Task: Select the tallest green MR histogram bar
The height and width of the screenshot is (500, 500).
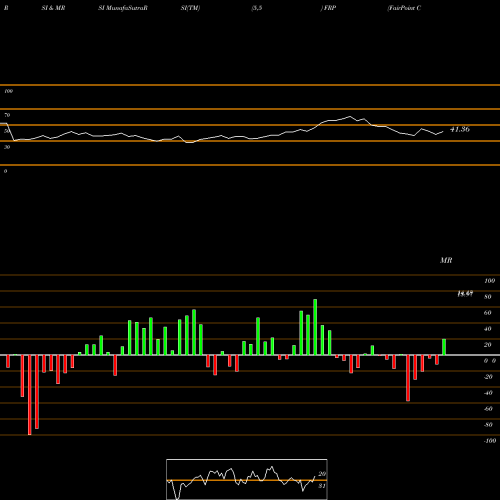Action: click(x=315, y=327)
